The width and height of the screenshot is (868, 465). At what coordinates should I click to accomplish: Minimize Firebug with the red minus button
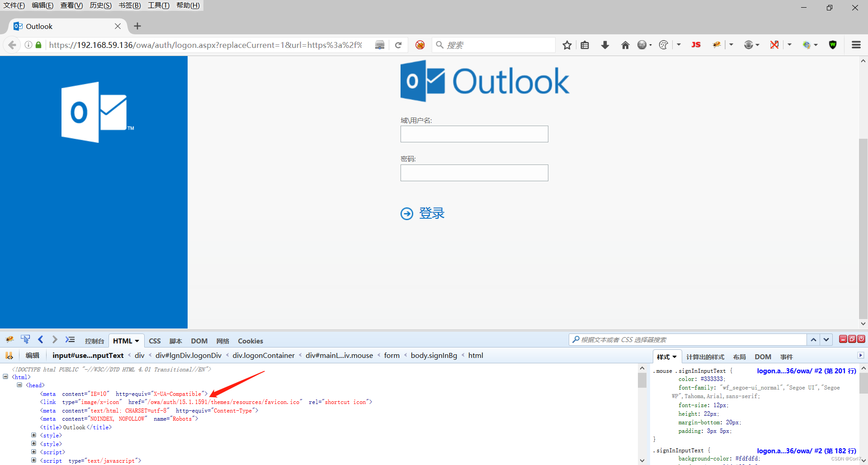pos(843,339)
